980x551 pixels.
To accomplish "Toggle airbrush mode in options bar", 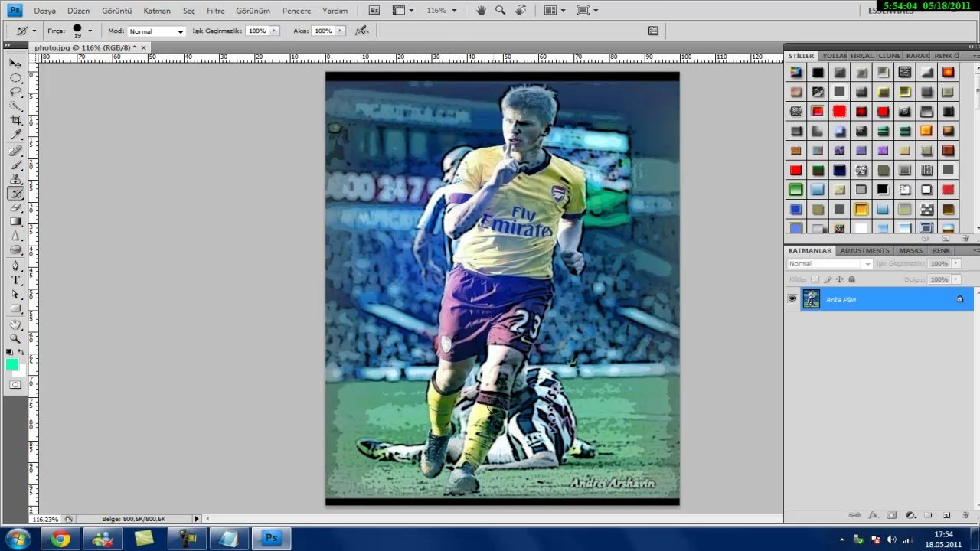I will click(x=361, y=31).
